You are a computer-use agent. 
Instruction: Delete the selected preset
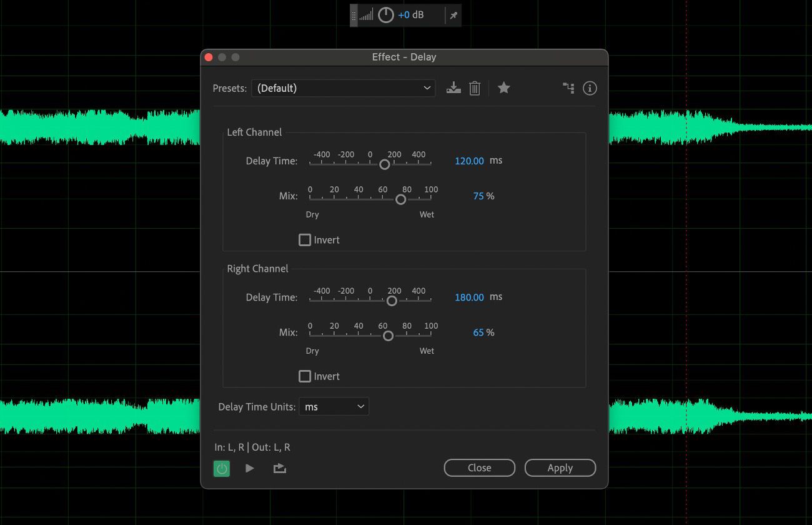[x=475, y=88]
